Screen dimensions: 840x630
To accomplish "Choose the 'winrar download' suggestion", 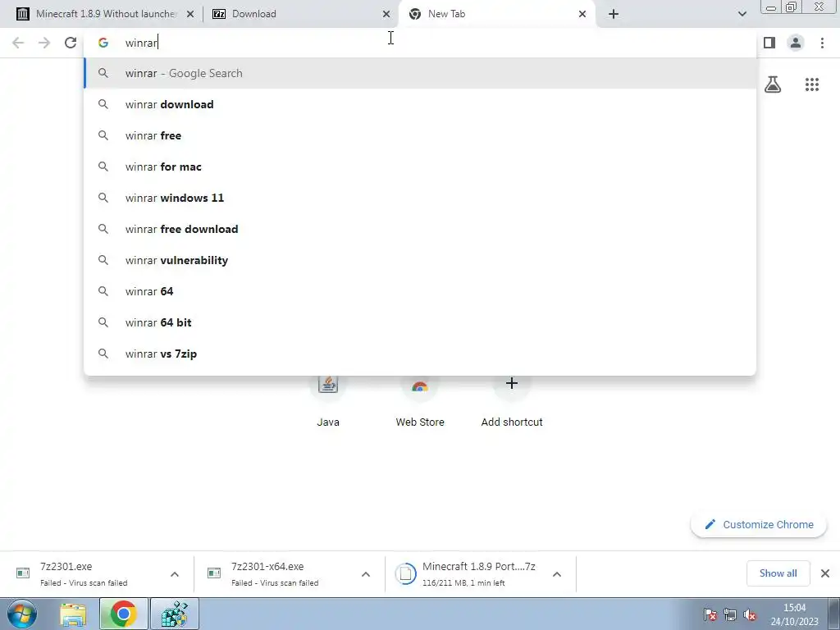I will pyautogui.click(x=420, y=104).
